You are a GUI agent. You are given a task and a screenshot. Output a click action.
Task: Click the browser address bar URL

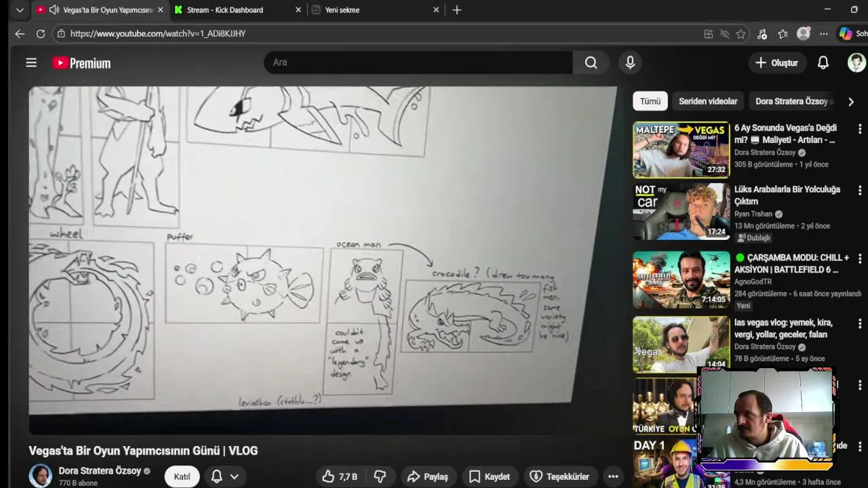pos(158,33)
